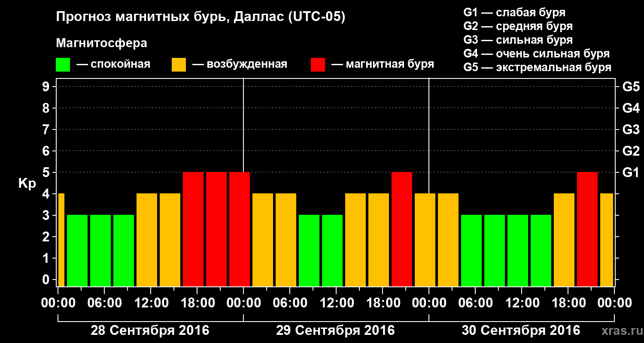
Task: Click the 'Kp' axis title
Action: click(27, 184)
